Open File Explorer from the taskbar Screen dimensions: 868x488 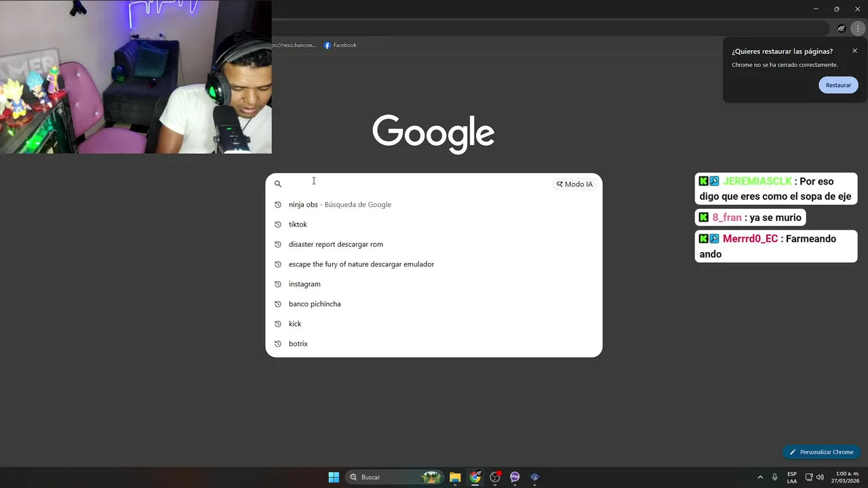click(x=455, y=477)
